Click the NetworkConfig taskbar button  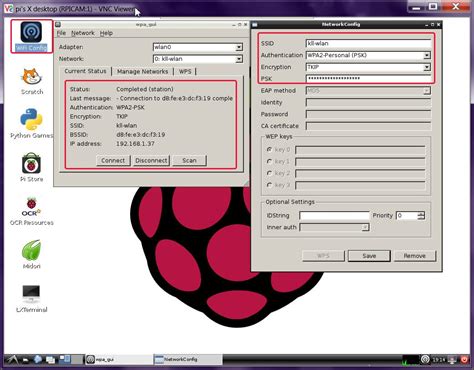click(x=188, y=359)
